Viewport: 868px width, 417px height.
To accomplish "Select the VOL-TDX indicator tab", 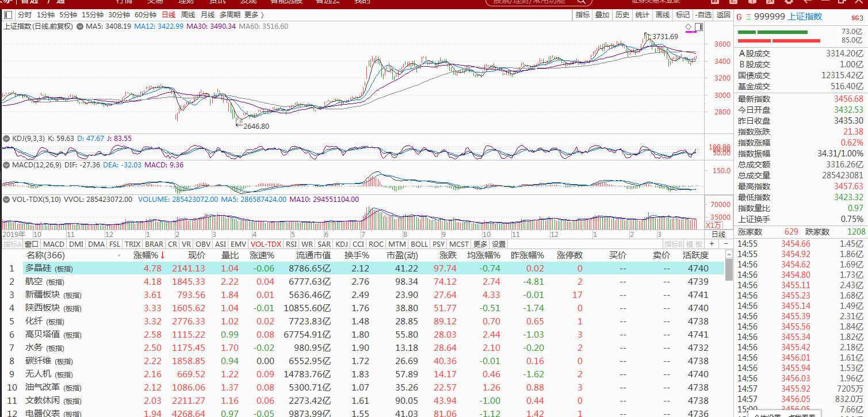I will point(266,244).
